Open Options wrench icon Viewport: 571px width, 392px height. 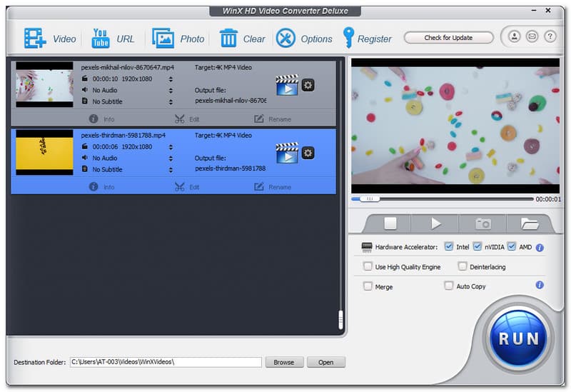coord(285,39)
